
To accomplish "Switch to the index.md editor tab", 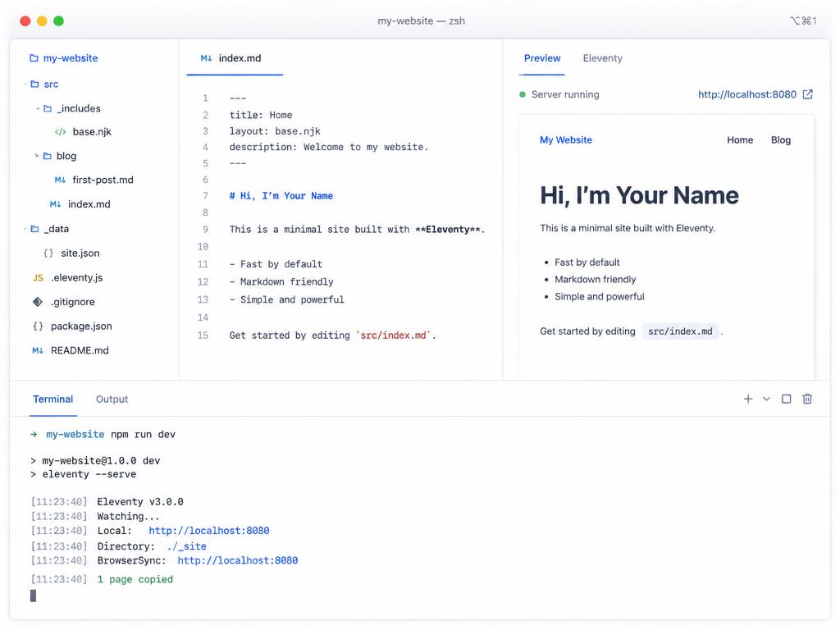I will (x=235, y=58).
